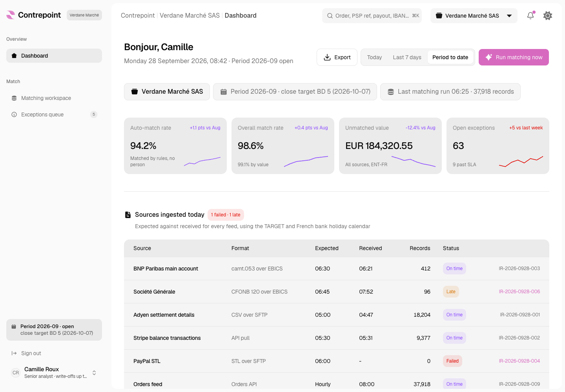Open Matching workspace in the sidebar
Image resolution: width=565 pixels, height=392 pixels.
click(x=54, y=98)
